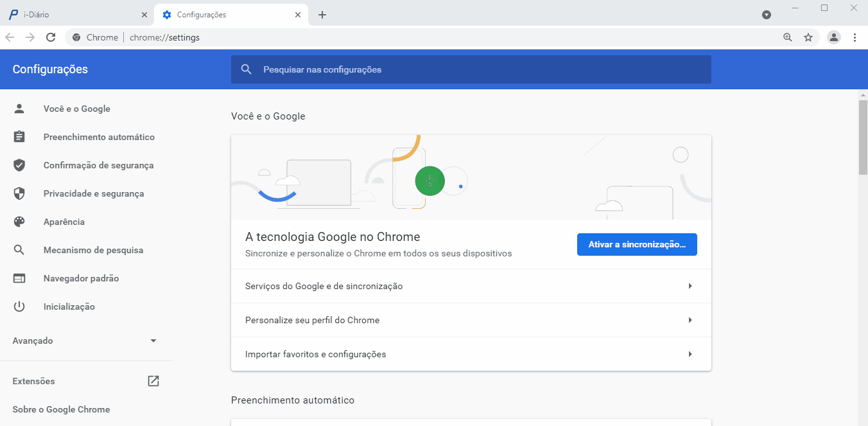The height and width of the screenshot is (426, 868).
Task: Click the external link icon beside Extensões
Action: click(x=153, y=381)
